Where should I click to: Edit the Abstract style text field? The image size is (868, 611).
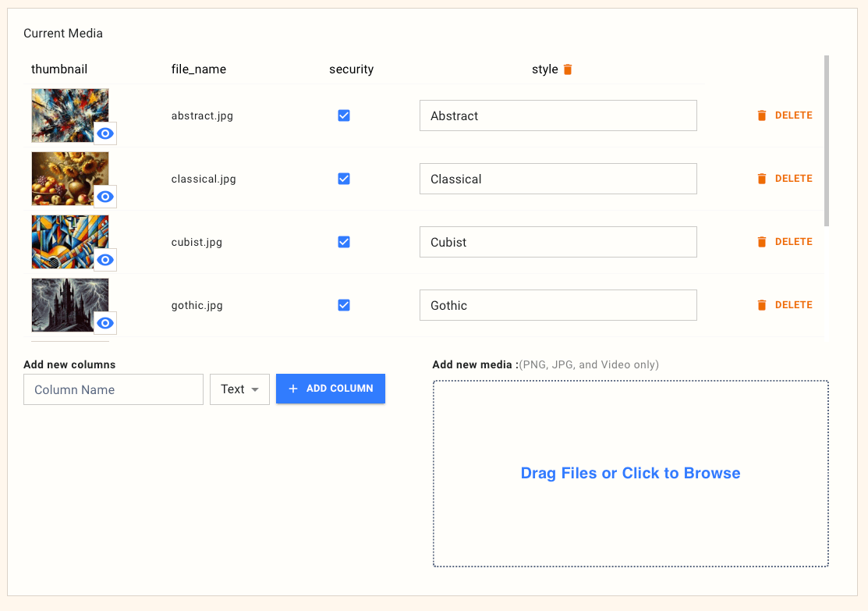pyautogui.click(x=558, y=115)
